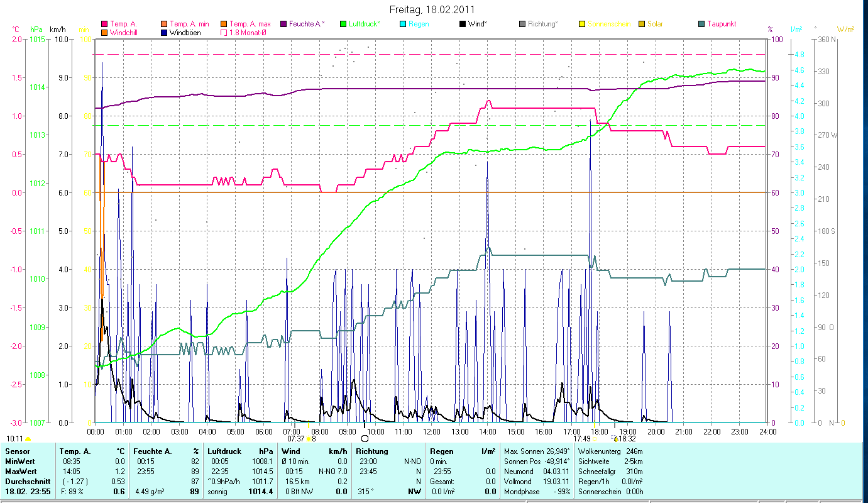Click the '4.49 g/m²' humidity value
This screenshot has height=503, width=868.
pyautogui.click(x=150, y=491)
